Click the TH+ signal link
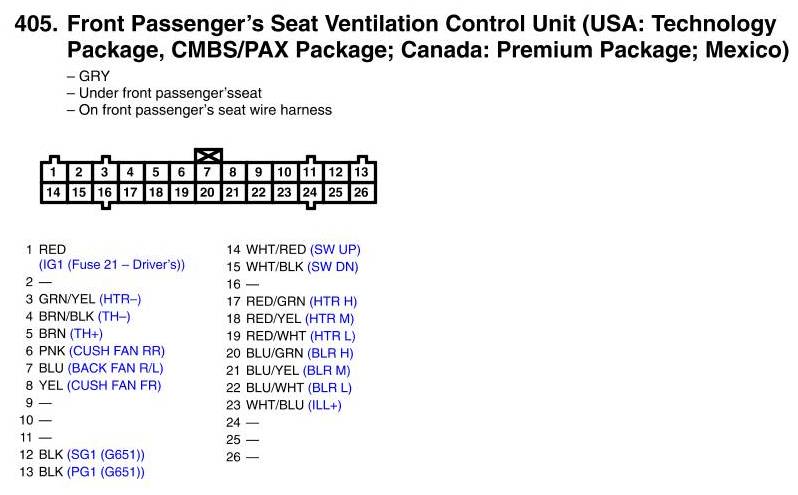This screenshot has width=798, height=495. click(x=87, y=333)
